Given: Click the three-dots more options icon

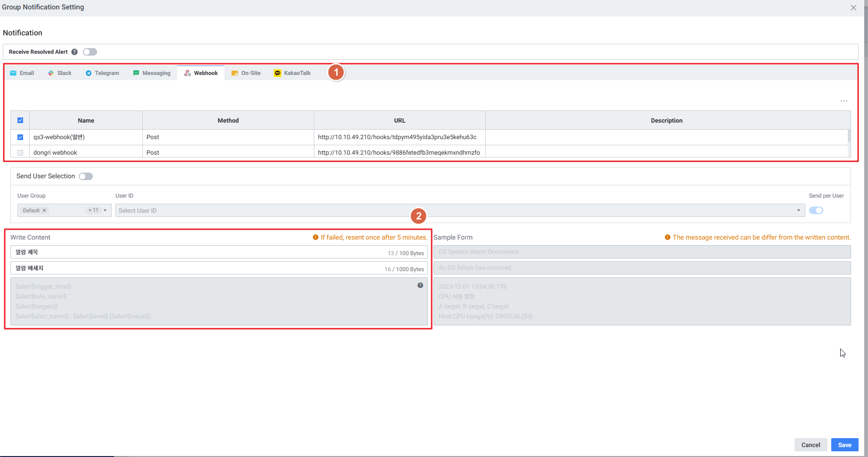Looking at the screenshot, I should tap(843, 101).
